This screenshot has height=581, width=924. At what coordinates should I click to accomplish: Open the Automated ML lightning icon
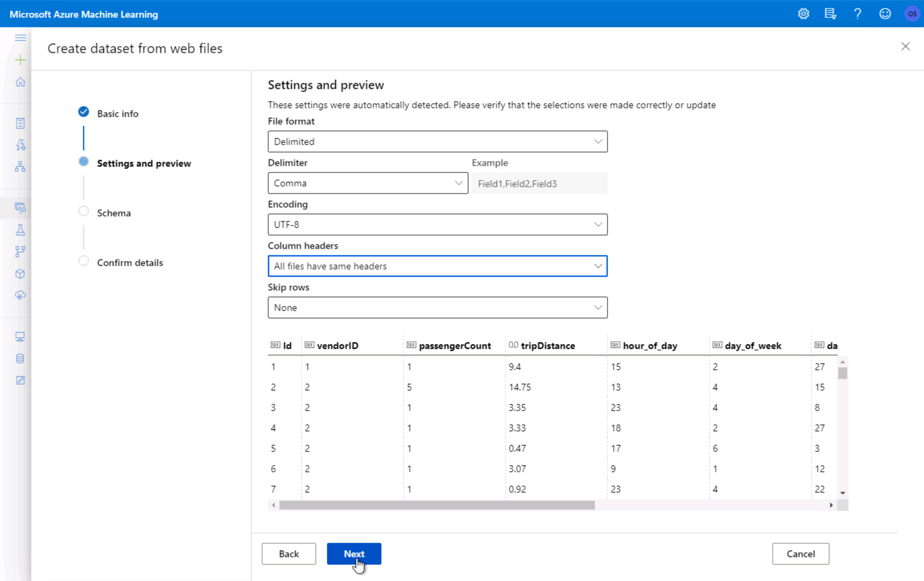click(x=20, y=145)
